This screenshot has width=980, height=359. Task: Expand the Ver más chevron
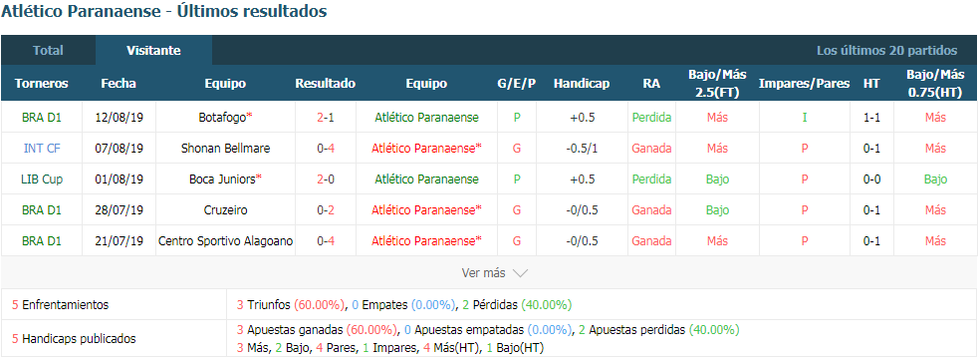click(x=520, y=273)
